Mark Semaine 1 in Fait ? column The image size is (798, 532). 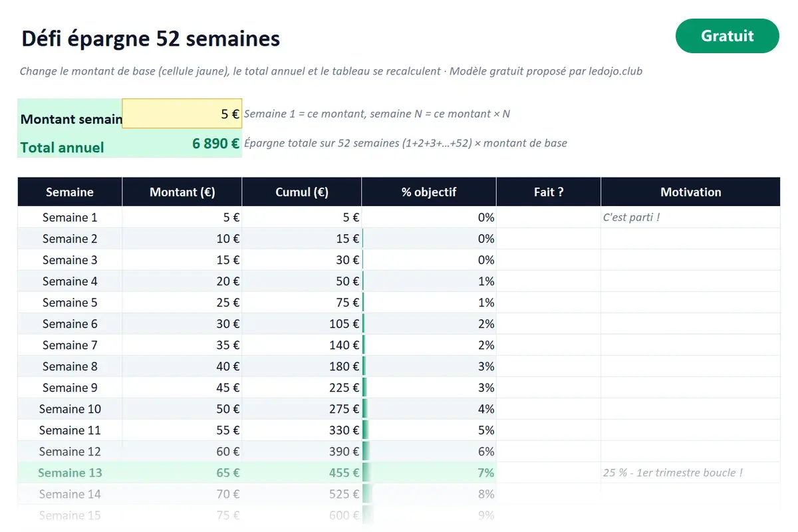tap(549, 217)
